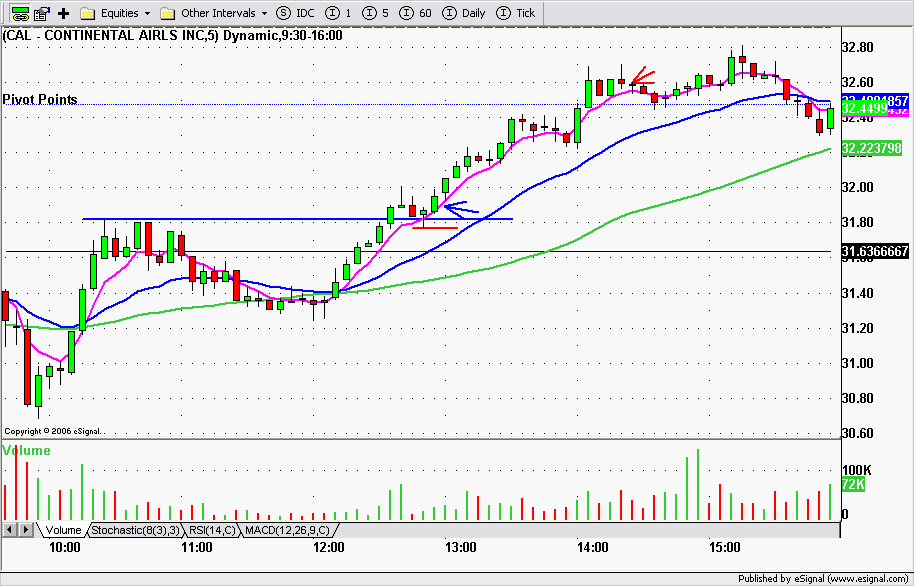Click Published by eSignal footer text
Image resolution: width=914 pixels, height=586 pixels.
click(824, 579)
